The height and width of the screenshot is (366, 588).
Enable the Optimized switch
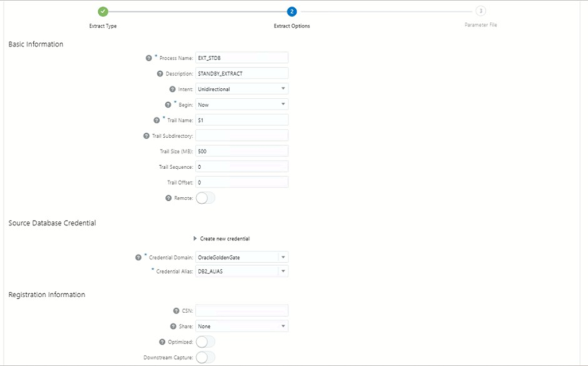(x=206, y=342)
